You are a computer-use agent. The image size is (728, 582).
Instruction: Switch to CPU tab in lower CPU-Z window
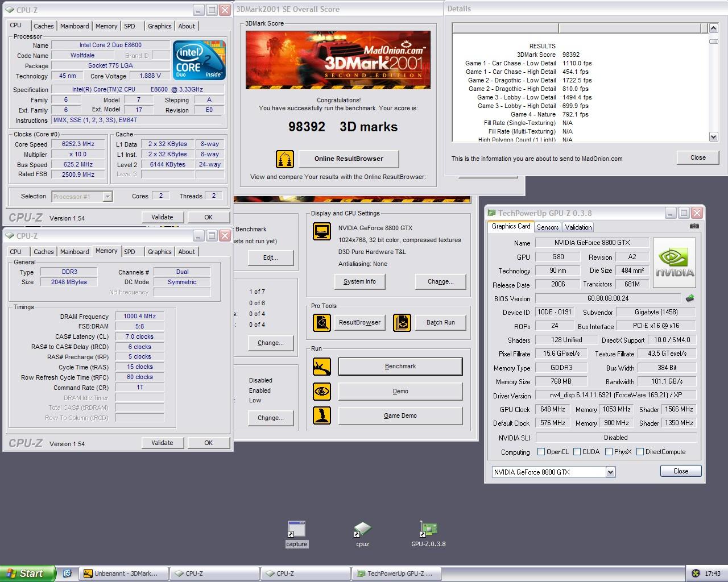[16, 252]
